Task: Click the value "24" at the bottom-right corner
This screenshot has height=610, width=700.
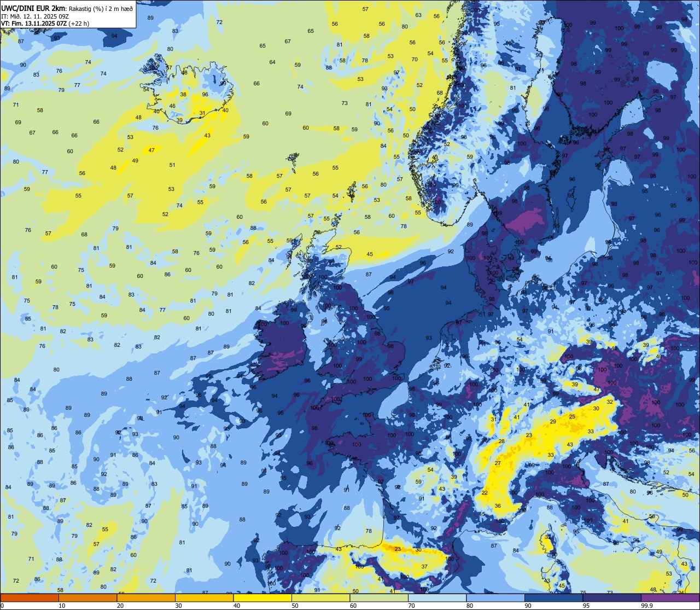Action: 681,592
